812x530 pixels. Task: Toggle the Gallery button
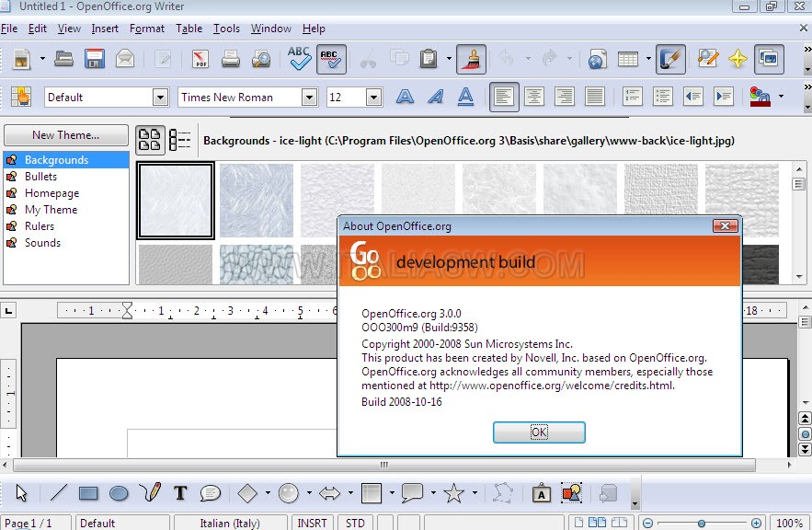[769, 59]
